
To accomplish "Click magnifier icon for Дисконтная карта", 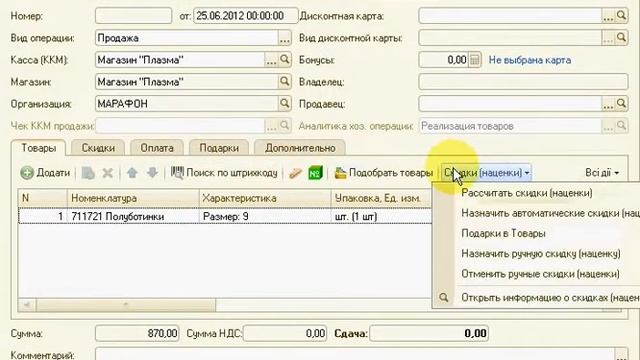I will [621, 16].
